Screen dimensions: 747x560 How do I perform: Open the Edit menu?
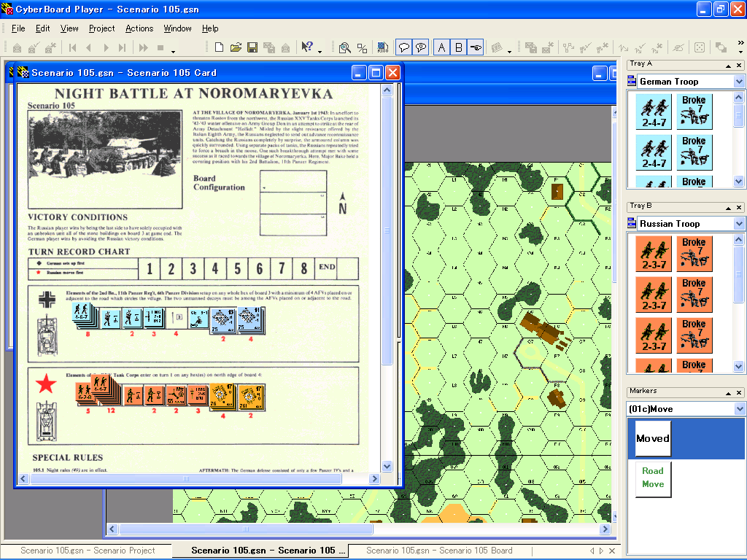click(42, 28)
